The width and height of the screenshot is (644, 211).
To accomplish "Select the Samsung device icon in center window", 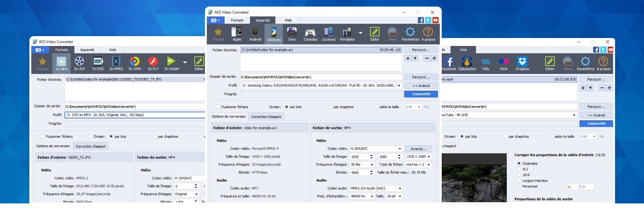I will click(274, 34).
